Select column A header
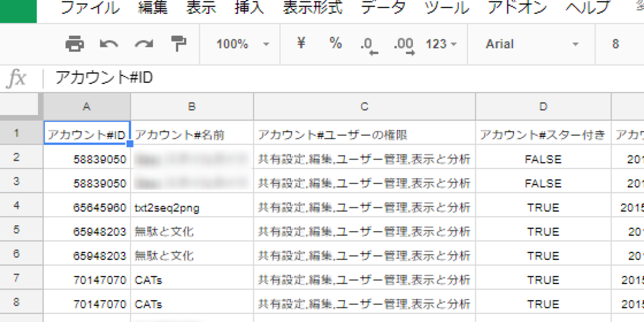This screenshot has width=644, height=322. point(87,106)
